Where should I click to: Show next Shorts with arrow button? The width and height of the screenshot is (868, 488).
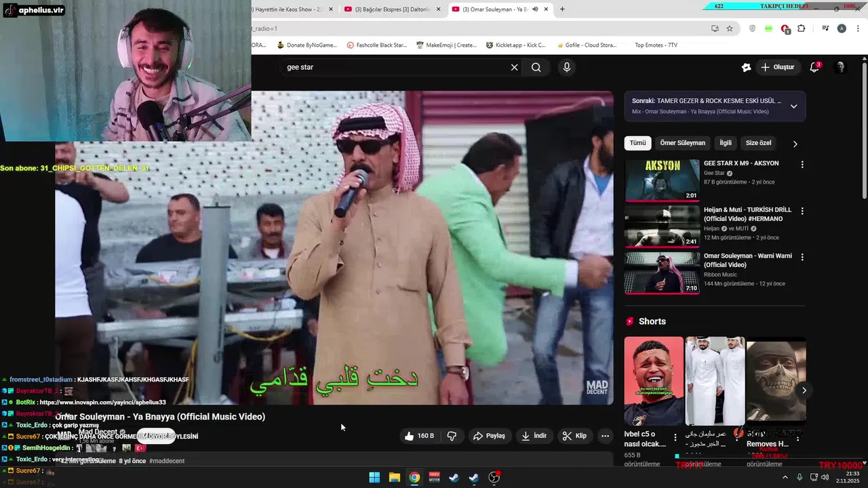(x=804, y=390)
